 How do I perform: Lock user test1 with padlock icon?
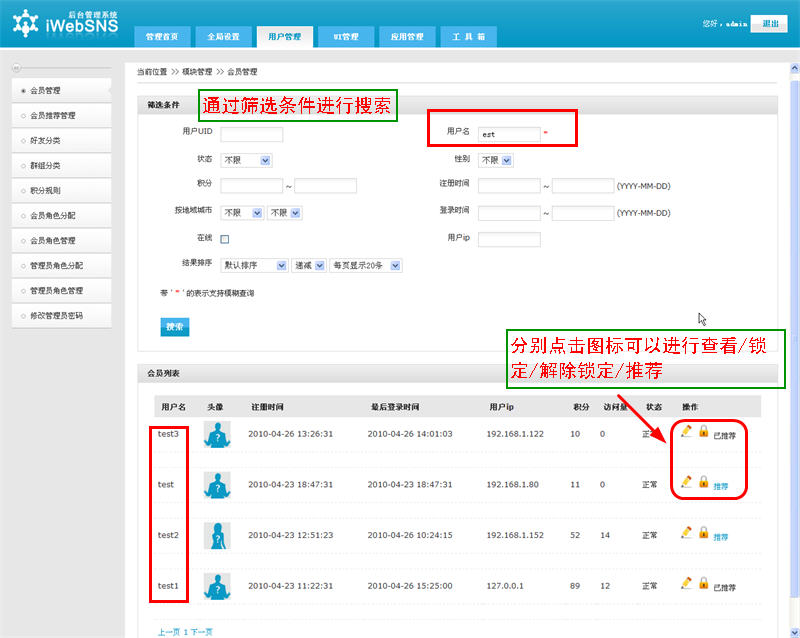coord(704,583)
